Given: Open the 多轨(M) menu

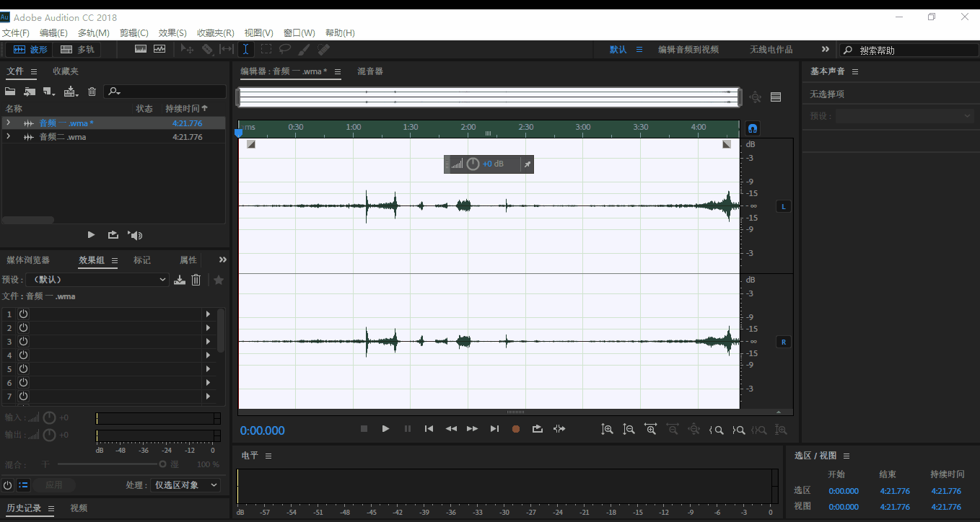Looking at the screenshot, I should [x=94, y=33].
